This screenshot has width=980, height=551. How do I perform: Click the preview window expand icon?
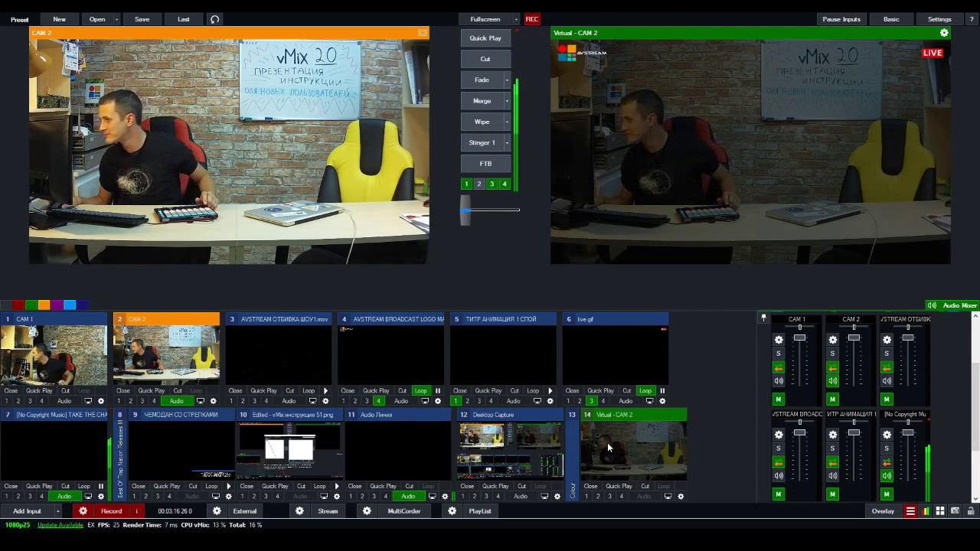423,33
